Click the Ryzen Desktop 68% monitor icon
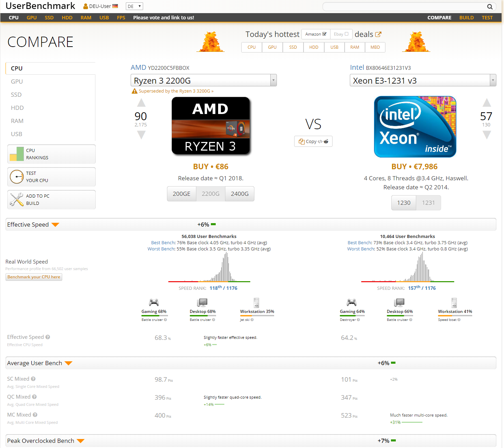 click(202, 303)
